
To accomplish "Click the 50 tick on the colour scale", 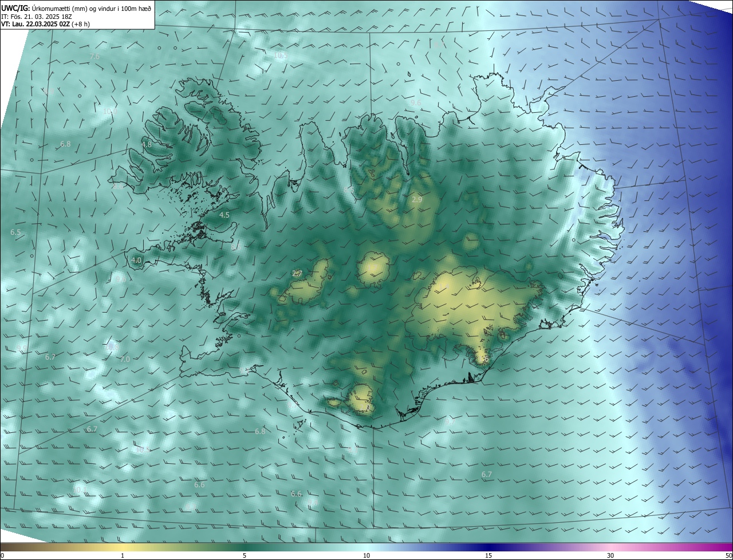I will click(728, 555).
